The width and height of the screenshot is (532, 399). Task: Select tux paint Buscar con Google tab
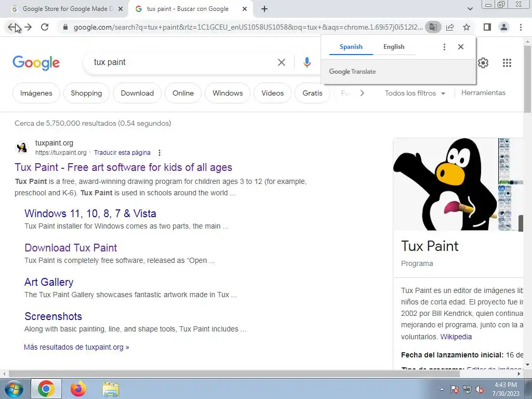tap(187, 9)
